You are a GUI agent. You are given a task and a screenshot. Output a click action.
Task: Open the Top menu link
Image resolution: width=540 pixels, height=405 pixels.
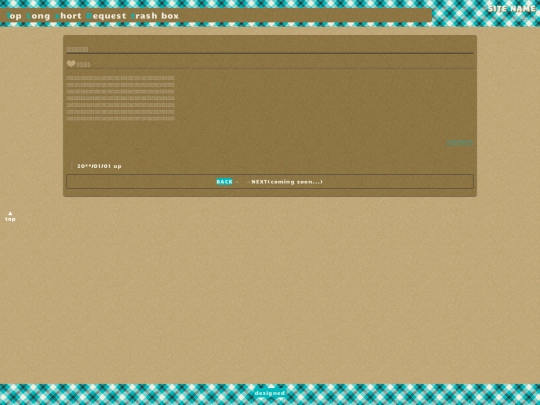(14, 16)
